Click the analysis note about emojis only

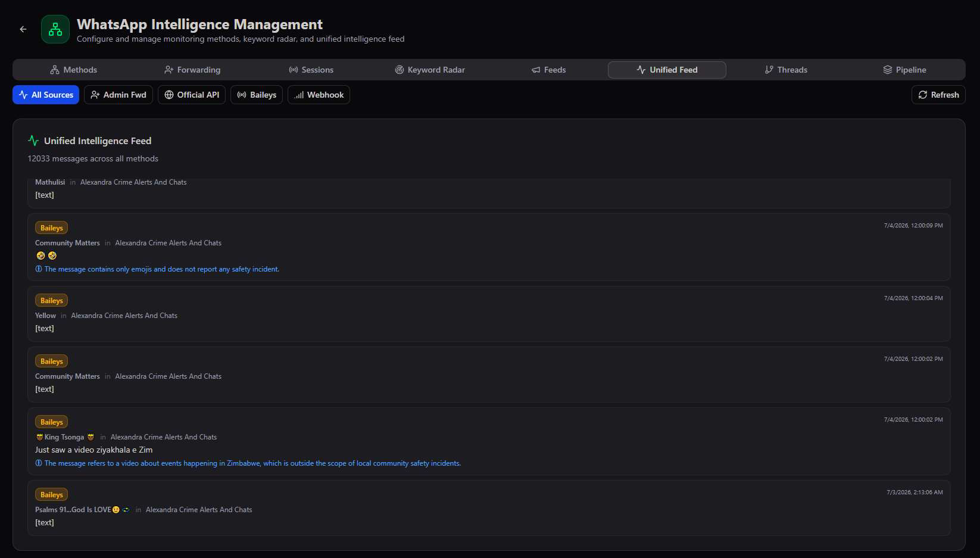coord(162,269)
